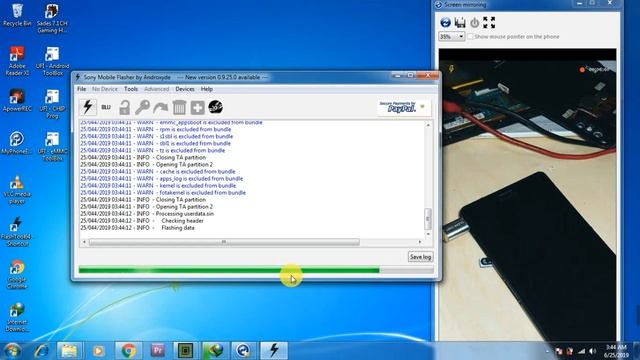Click the log scroll up arrow
Screen dimensions: 640x360
[428, 125]
